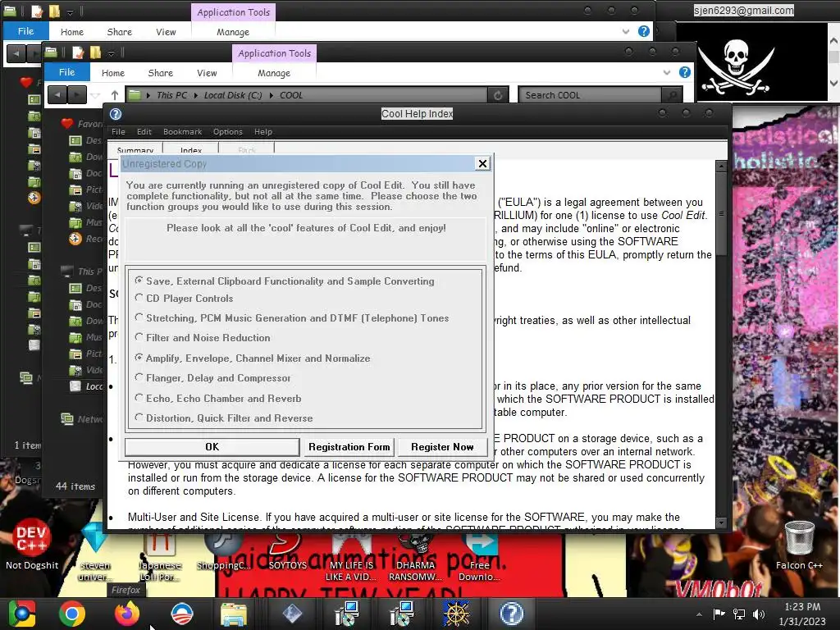Viewport: 840px width, 630px height.
Task: Select Save, External Clipboard Functionality radio button
Action: point(139,281)
